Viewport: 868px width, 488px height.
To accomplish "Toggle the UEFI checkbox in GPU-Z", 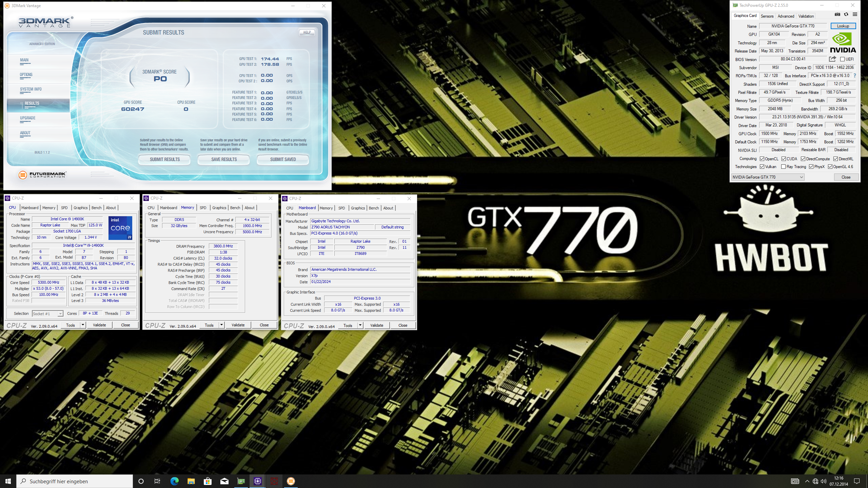I will (842, 59).
